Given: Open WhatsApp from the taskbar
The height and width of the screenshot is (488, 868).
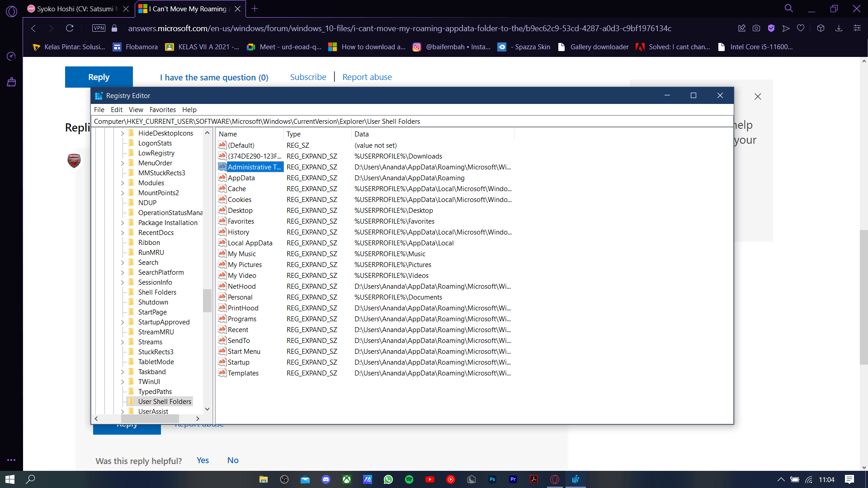Looking at the screenshot, I should coord(388,479).
